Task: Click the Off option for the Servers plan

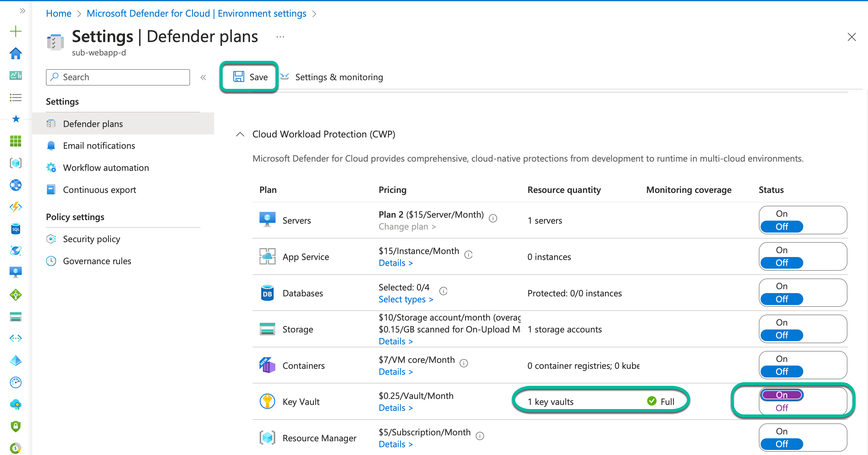Action: (x=782, y=227)
